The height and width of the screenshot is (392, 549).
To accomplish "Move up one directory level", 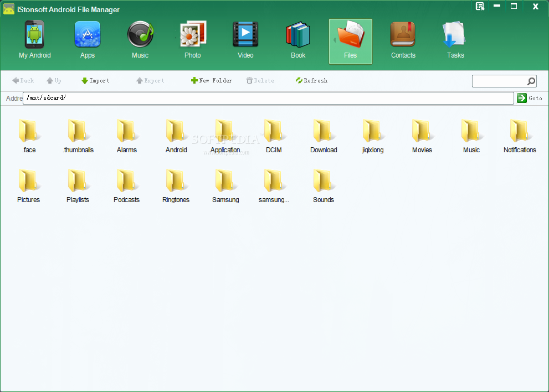I will tap(54, 80).
